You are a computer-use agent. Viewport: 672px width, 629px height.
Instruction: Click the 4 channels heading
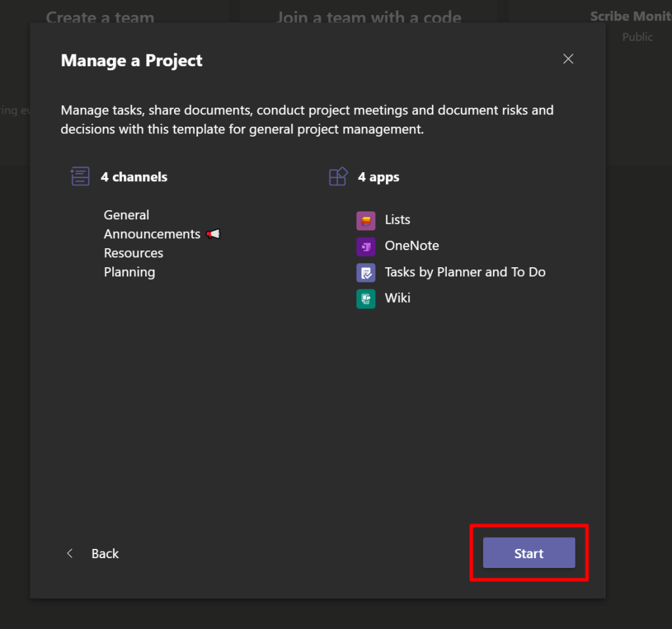[x=134, y=177]
